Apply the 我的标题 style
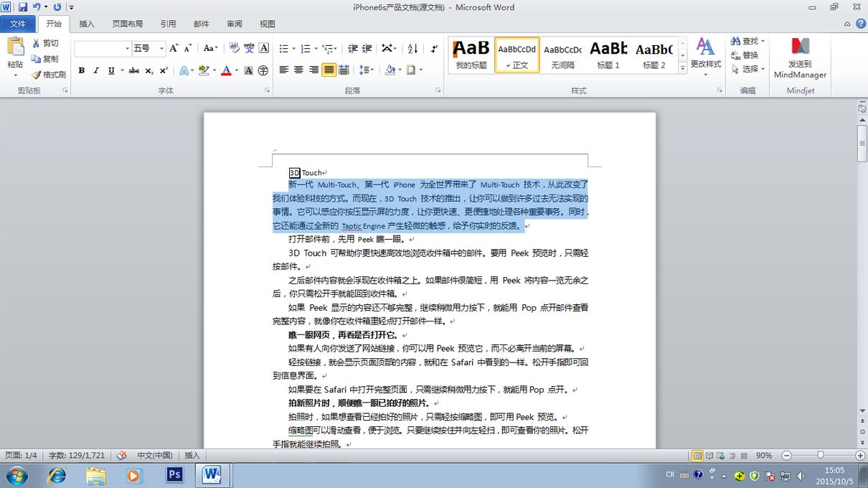The image size is (868, 488). 471,55
